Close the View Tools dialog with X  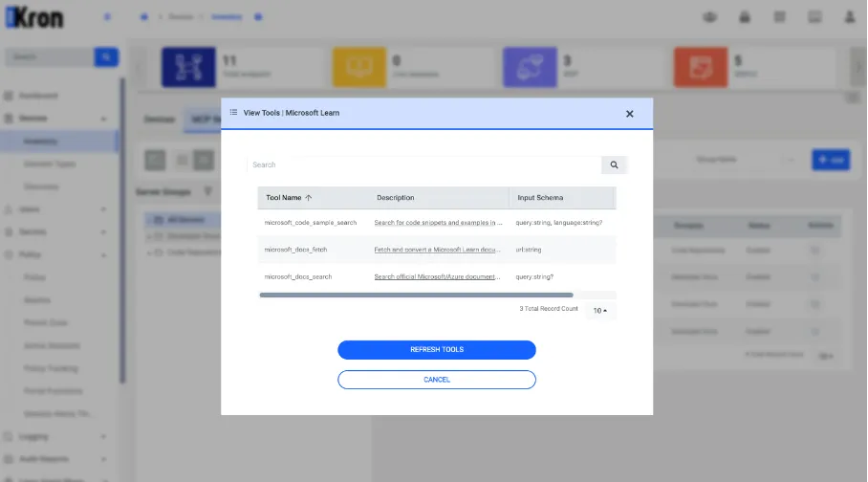(x=629, y=114)
